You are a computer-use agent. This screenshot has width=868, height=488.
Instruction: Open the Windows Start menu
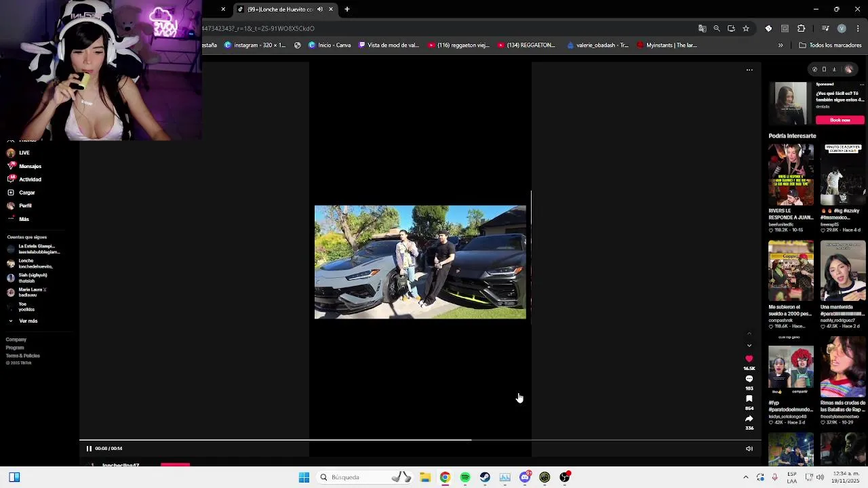pyautogui.click(x=304, y=477)
